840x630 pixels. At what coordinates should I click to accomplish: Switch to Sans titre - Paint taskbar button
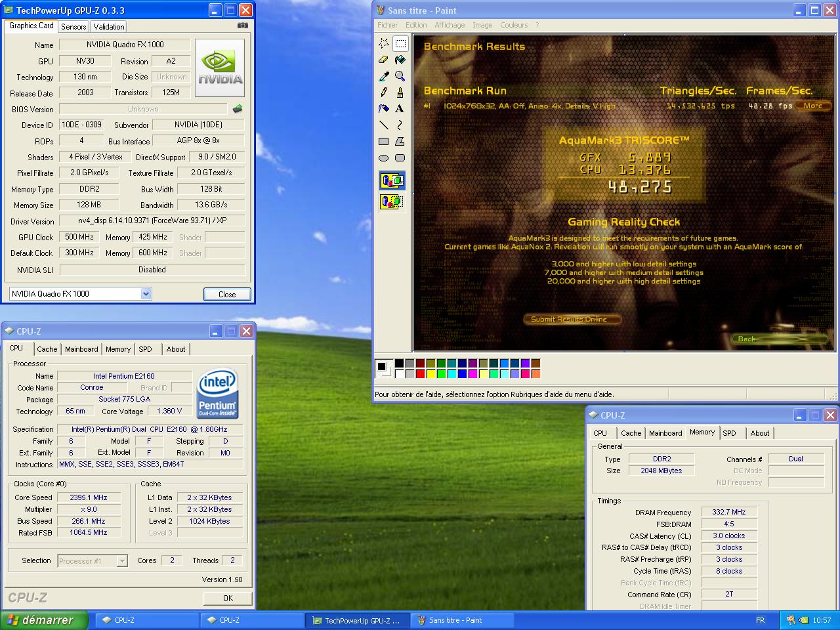tap(462, 620)
